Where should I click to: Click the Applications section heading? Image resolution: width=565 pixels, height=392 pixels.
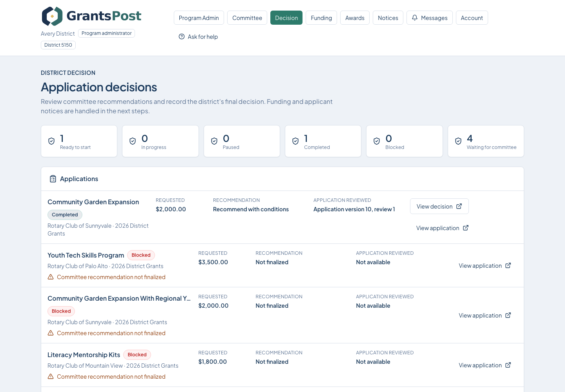click(x=79, y=179)
